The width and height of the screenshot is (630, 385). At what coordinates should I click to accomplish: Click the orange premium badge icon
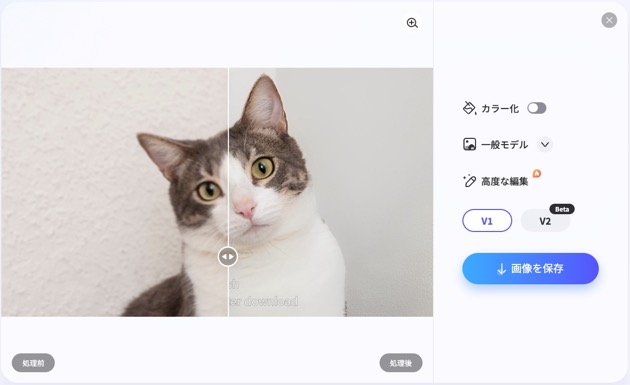pos(537,174)
